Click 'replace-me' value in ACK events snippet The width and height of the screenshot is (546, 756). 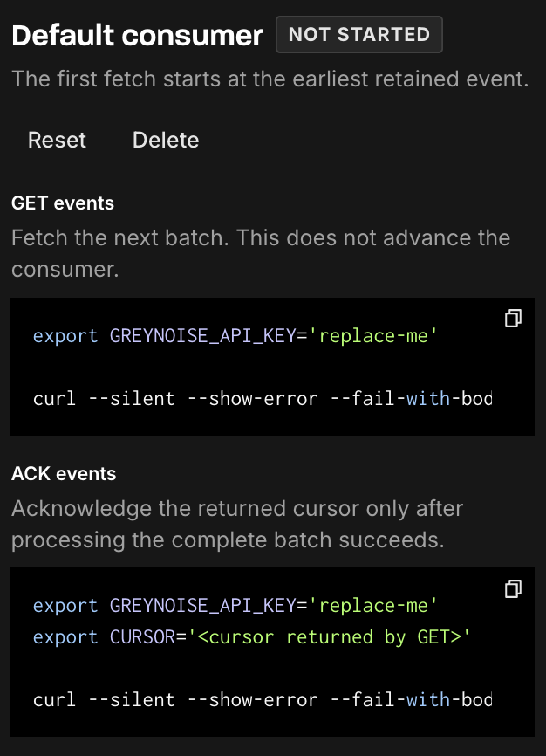pos(373,606)
